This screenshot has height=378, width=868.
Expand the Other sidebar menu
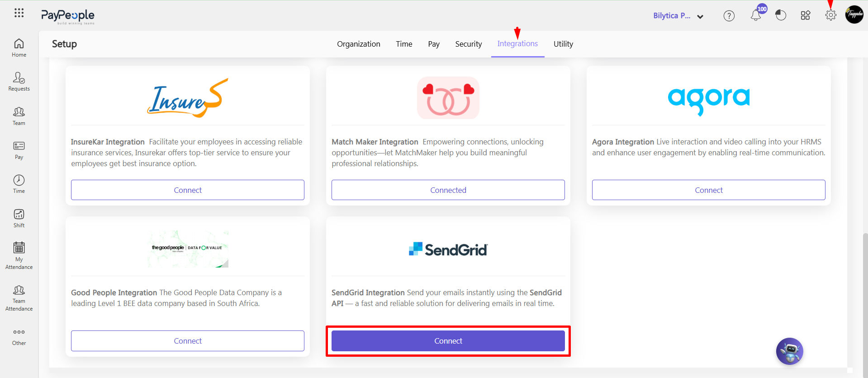pos(19,337)
